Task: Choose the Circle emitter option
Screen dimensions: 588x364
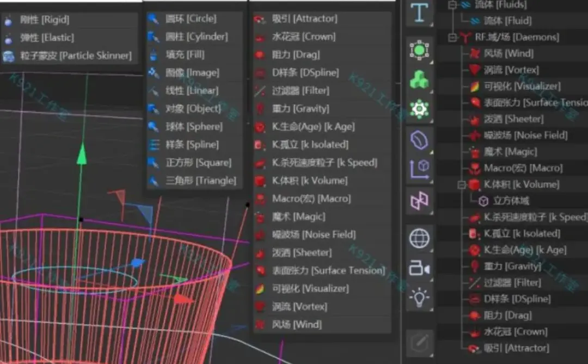Action: point(194,18)
